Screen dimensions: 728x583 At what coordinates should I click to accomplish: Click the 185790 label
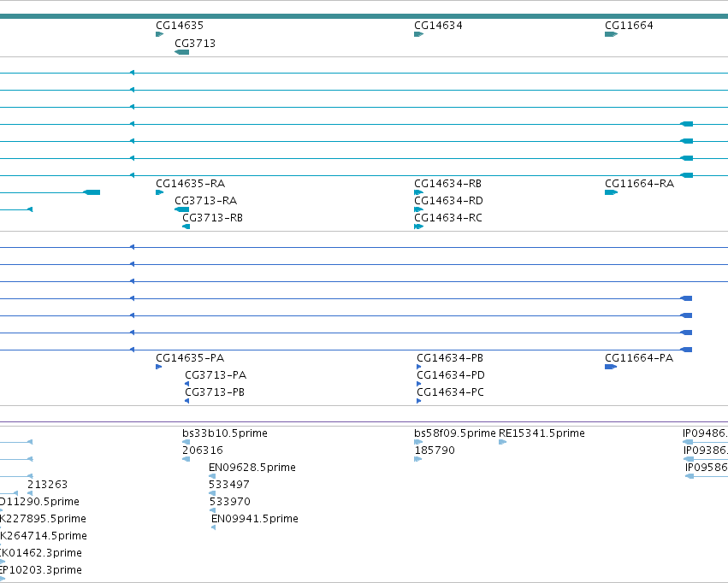(435, 450)
